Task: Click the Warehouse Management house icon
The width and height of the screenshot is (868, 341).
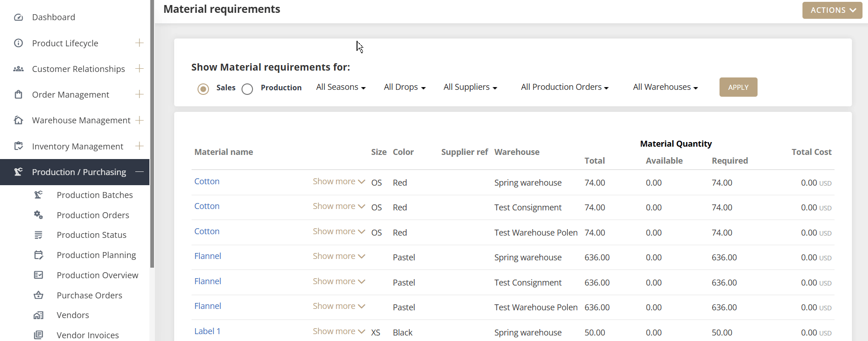Action: coord(18,120)
